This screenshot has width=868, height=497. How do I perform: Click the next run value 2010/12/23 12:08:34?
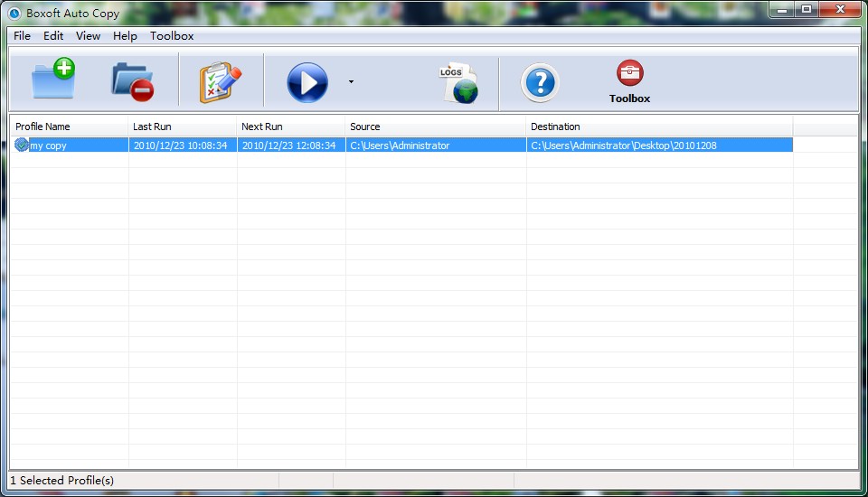coord(289,145)
